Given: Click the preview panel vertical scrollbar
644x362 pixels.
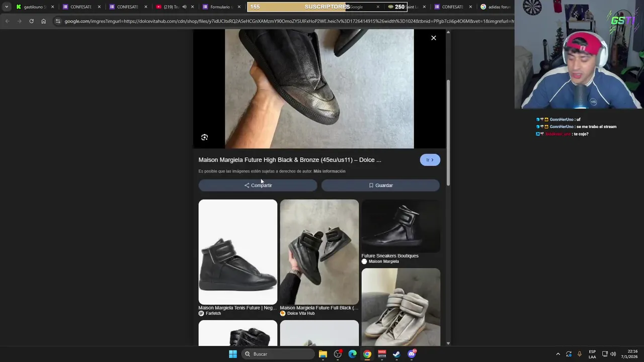Looking at the screenshot, I should [x=448, y=133].
